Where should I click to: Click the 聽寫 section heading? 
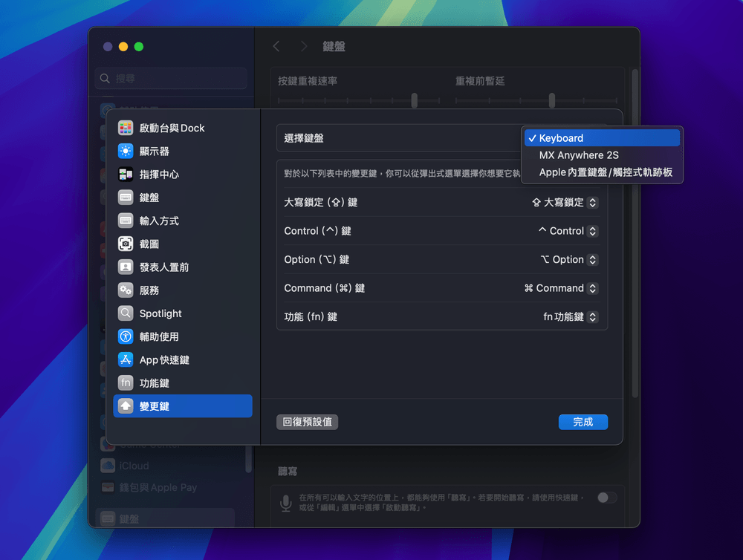pyautogui.click(x=288, y=472)
